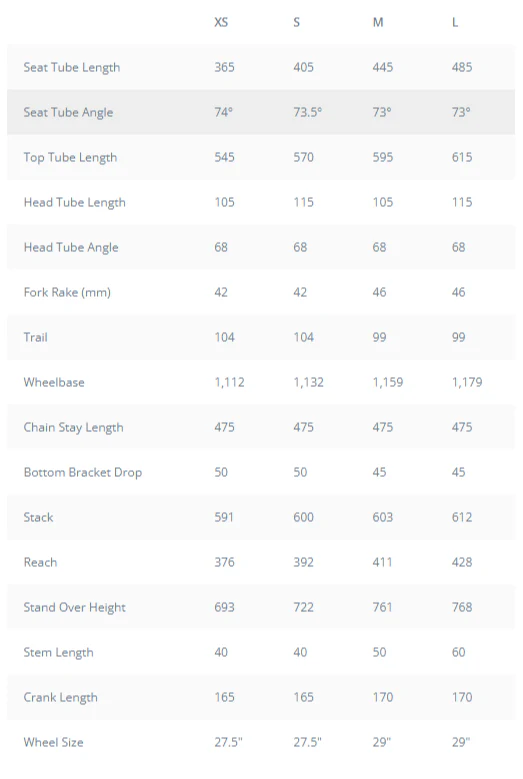The image size is (523, 779).
Task: Click the XS size column header
Action: tap(221, 22)
